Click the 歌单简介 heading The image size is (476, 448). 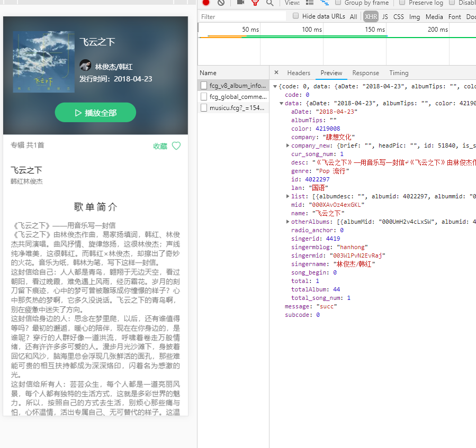coord(95,207)
